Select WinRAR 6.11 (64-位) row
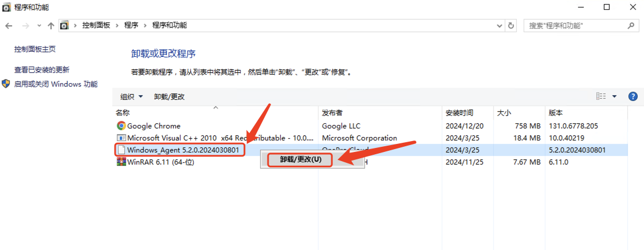This screenshot has height=250, width=644. click(371, 162)
